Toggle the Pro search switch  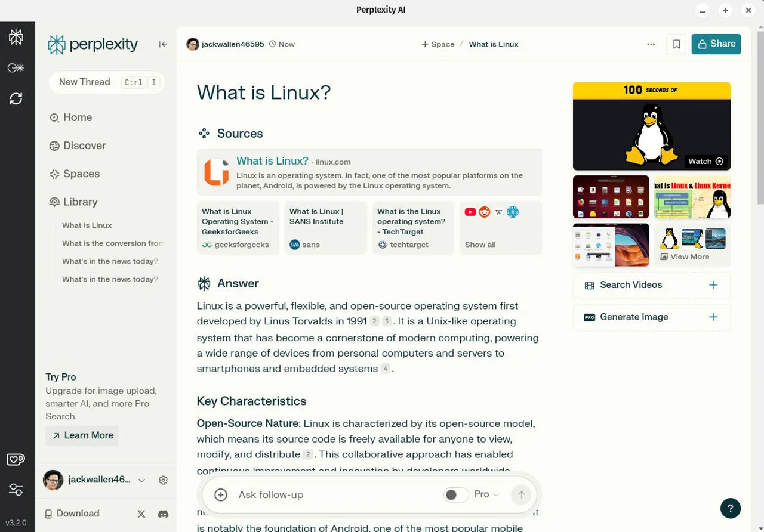456,494
